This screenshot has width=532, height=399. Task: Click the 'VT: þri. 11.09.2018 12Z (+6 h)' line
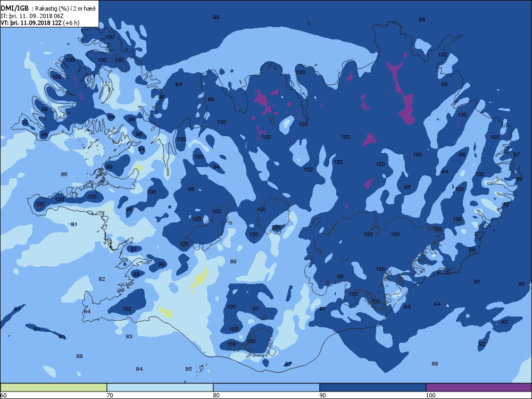(x=40, y=23)
